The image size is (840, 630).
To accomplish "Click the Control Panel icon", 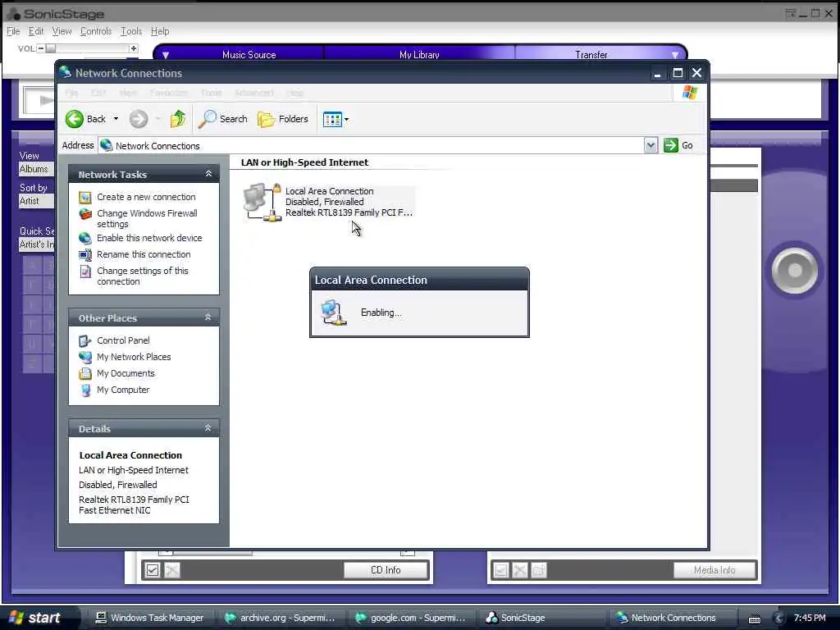I will [x=85, y=340].
